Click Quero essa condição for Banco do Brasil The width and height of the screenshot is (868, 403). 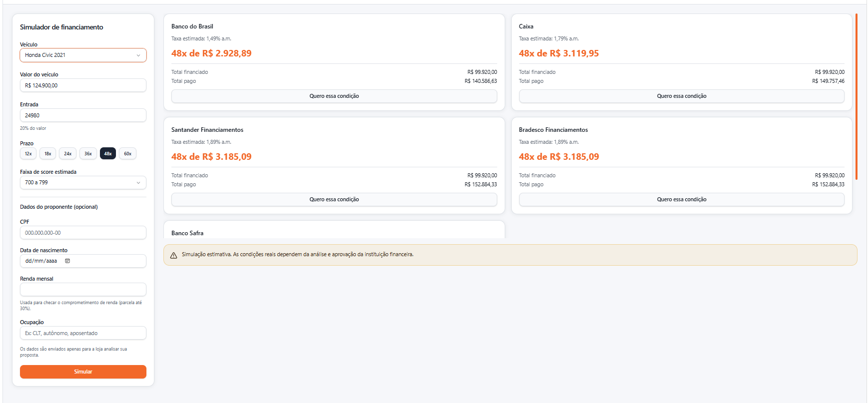click(334, 96)
